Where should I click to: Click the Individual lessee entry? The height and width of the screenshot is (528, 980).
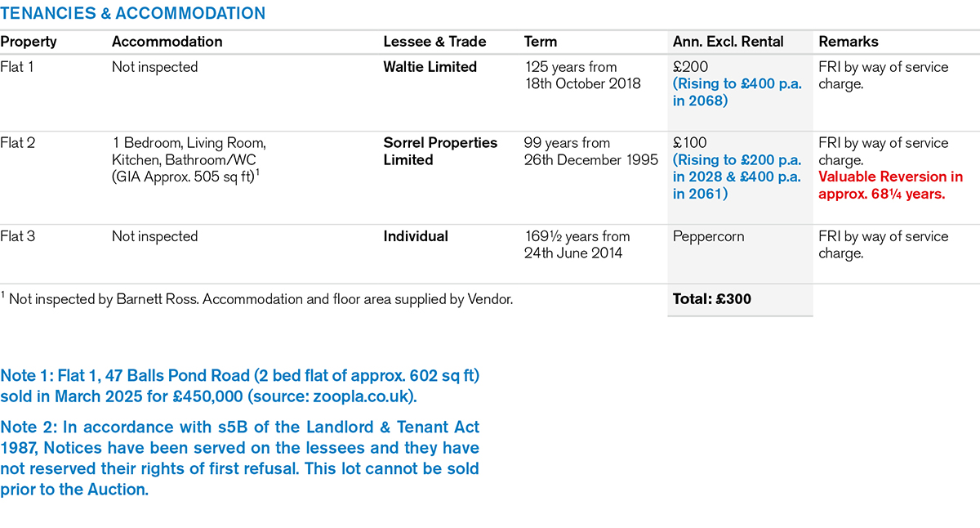(x=416, y=236)
